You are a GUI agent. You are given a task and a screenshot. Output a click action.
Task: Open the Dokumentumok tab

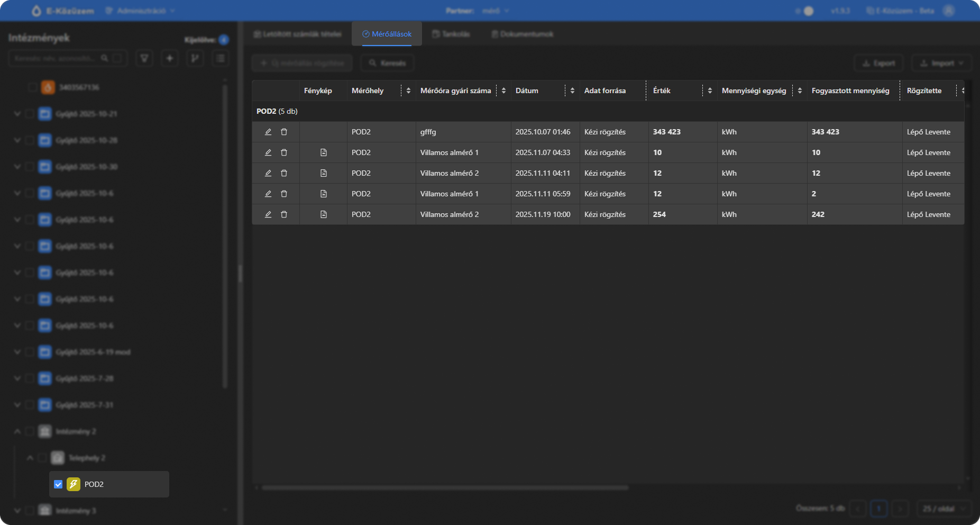tap(522, 34)
